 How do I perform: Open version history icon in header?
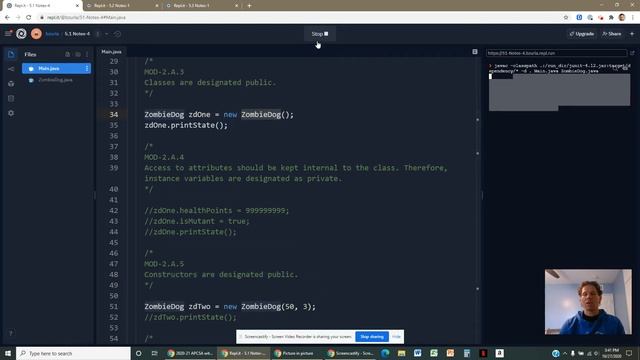click(x=118, y=34)
